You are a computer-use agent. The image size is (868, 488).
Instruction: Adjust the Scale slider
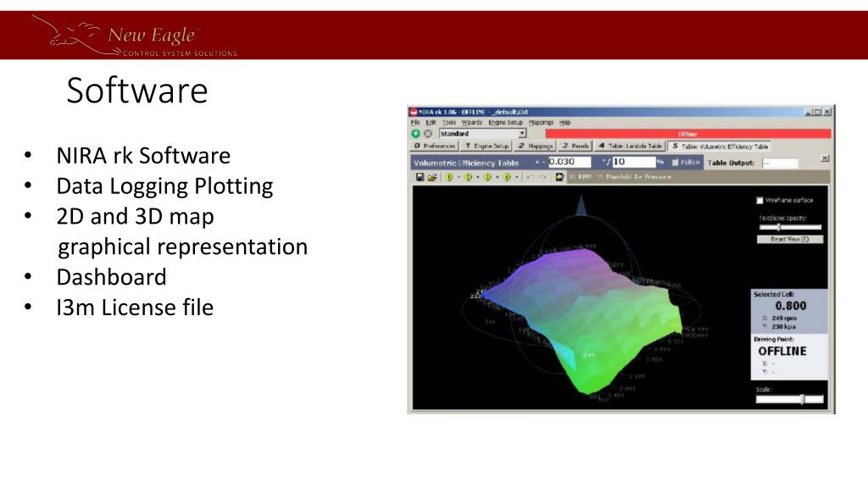790,399
